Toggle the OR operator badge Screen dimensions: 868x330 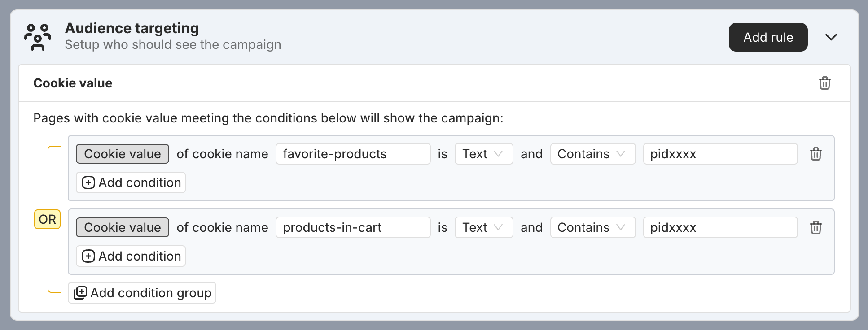pos(47,219)
